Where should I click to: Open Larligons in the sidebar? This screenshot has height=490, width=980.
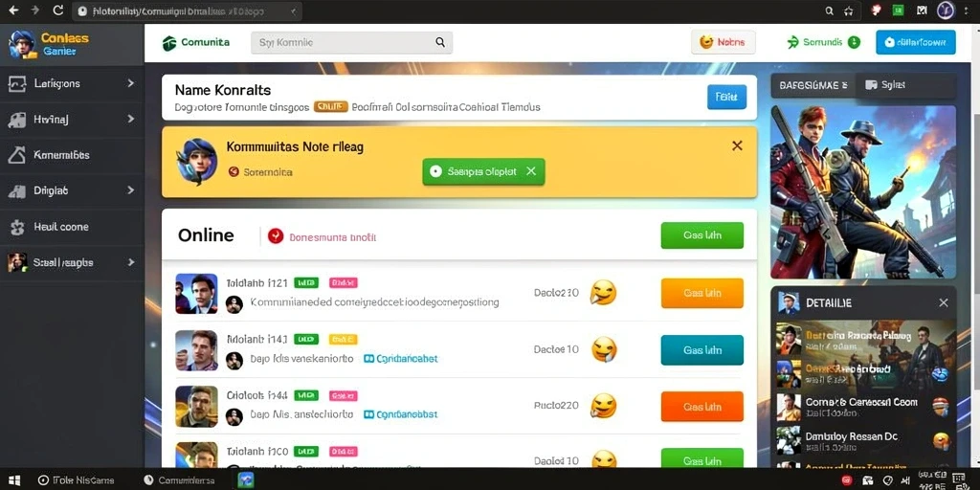coord(72,83)
